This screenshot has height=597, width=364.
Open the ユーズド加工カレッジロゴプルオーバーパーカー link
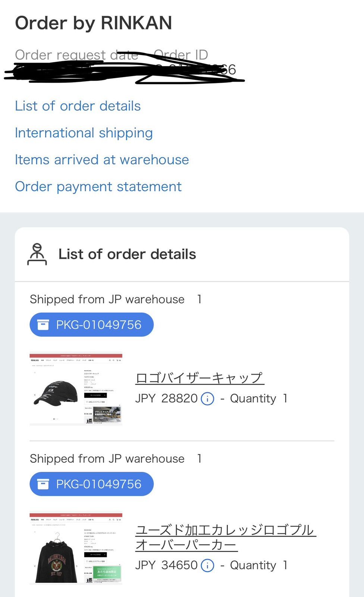(x=226, y=537)
